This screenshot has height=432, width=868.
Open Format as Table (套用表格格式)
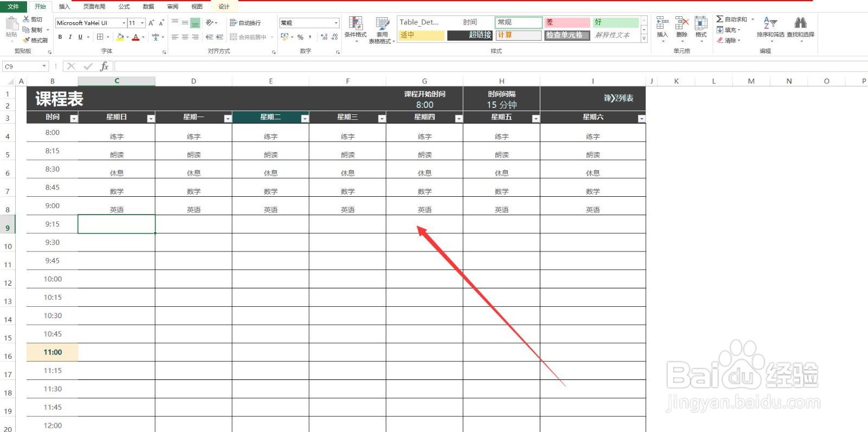[382, 30]
